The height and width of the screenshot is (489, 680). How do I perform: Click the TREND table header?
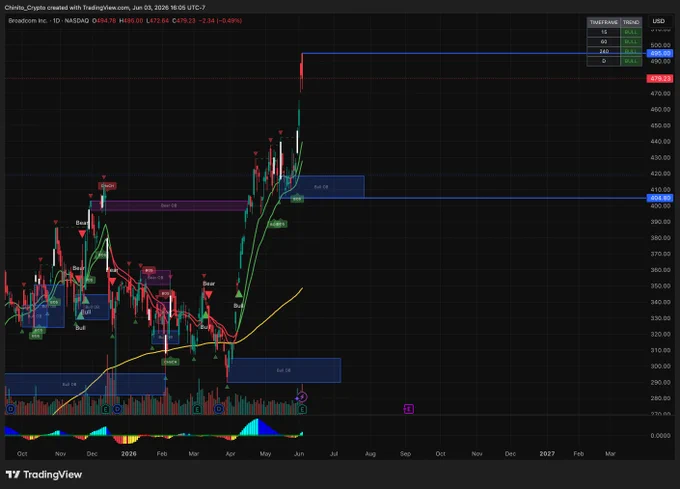[631, 22]
